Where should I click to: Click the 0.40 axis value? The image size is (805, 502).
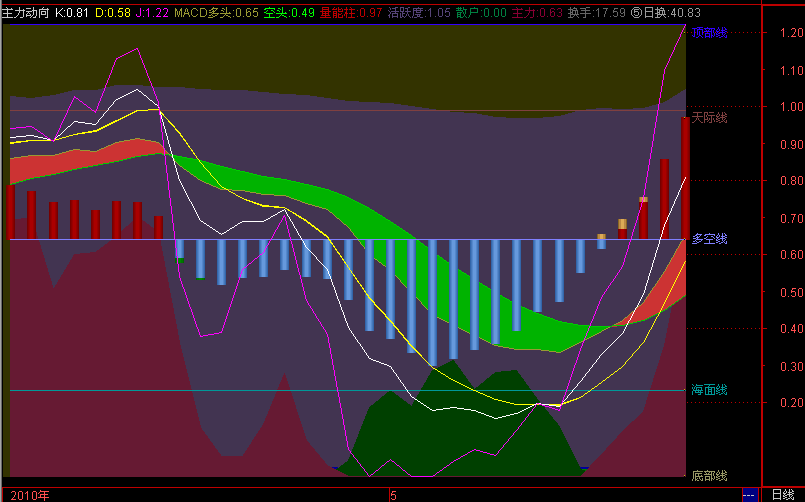(x=792, y=329)
